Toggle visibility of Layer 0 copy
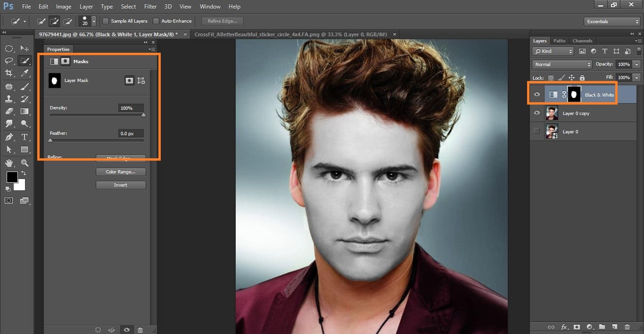Screen dimensions: 644x334 click(537, 113)
